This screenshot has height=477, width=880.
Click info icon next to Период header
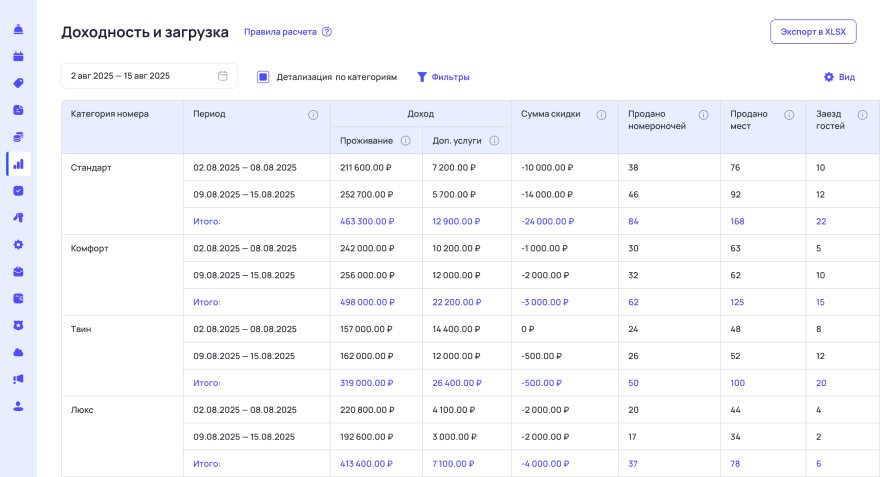pyautogui.click(x=313, y=115)
